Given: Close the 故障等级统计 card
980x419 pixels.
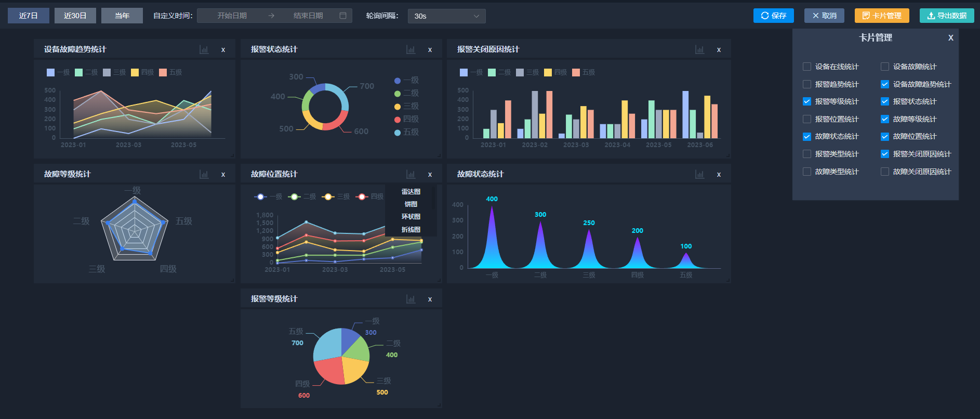Looking at the screenshot, I should point(223,175).
